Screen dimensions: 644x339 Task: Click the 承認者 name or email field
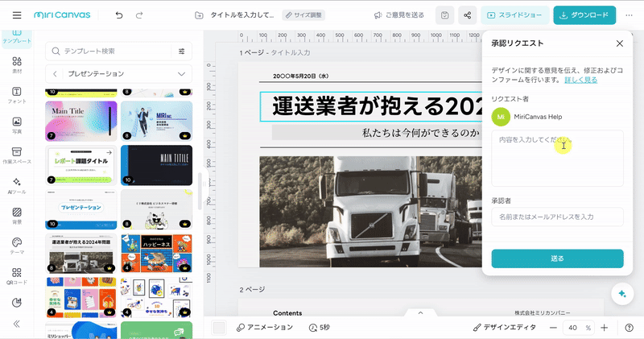tap(557, 217)
